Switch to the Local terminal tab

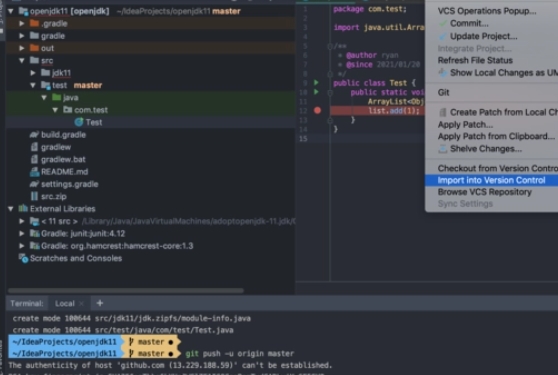click(65, 303)
